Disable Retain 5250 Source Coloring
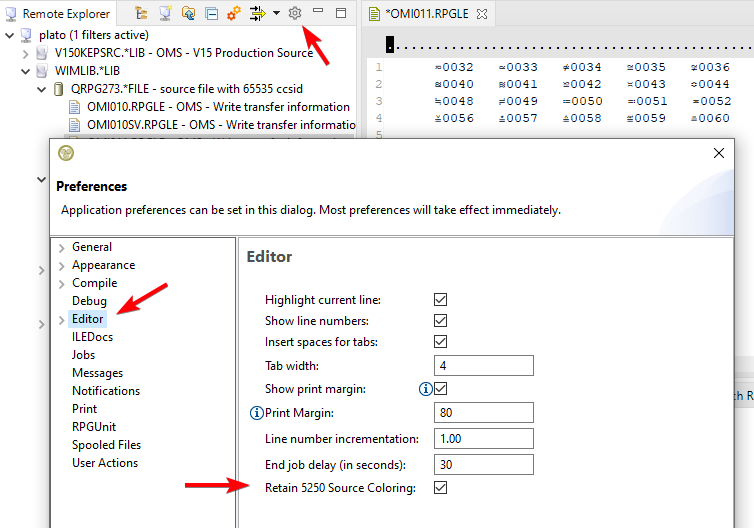 click(x=440, y=488)
